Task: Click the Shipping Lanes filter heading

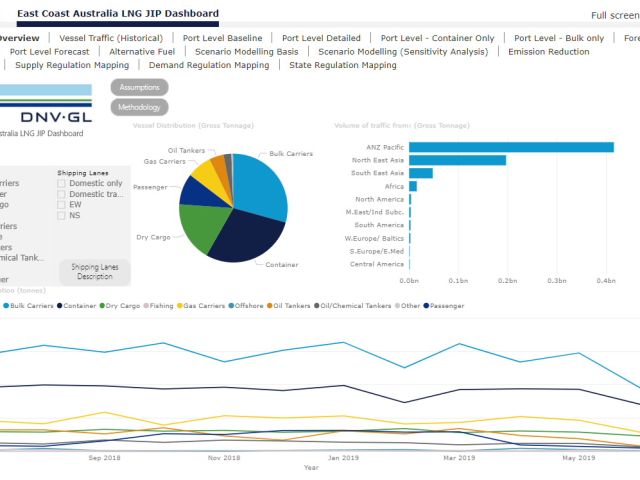Action: pos(83,173)
